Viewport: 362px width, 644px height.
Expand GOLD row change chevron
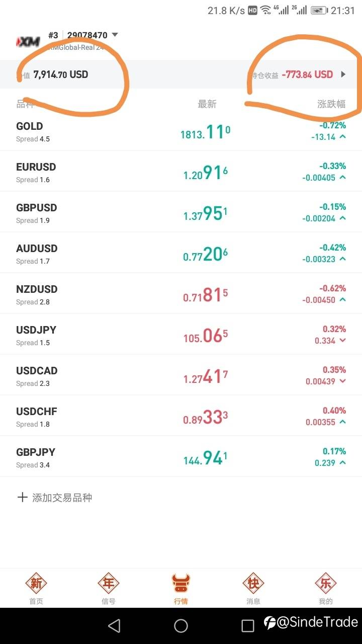(x=343, y=137)
